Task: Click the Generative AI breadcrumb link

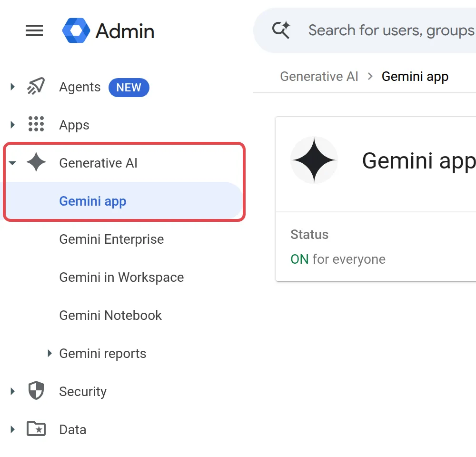Action: pyautogui.click(x=319, y=77)
